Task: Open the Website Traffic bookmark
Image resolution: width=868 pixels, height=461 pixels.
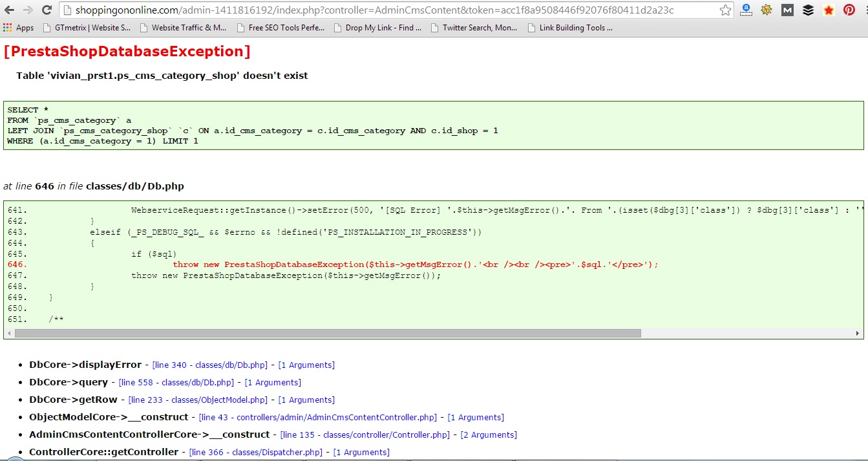Action: (x=183, y=28)
